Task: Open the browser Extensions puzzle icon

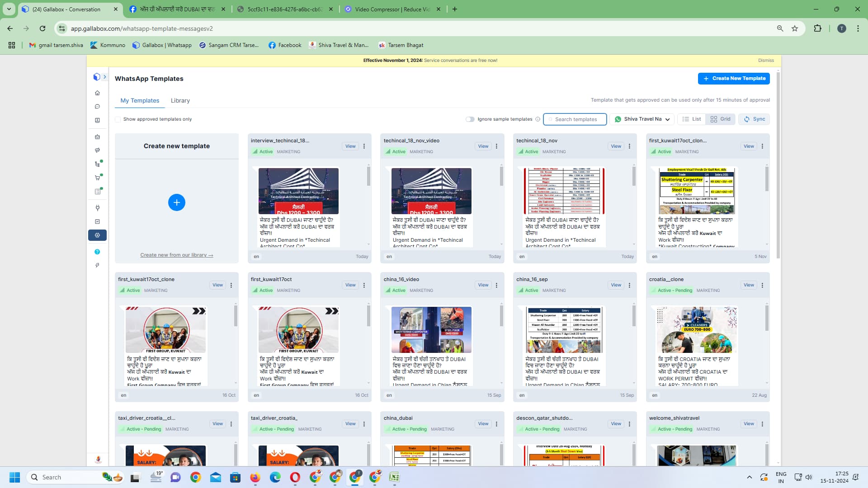Action: pos(817,28)
